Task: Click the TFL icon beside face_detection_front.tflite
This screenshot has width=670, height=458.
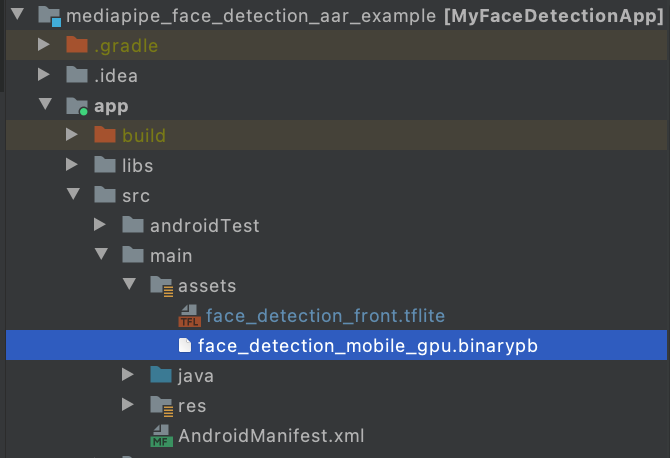Action: [x=189, y=317]
